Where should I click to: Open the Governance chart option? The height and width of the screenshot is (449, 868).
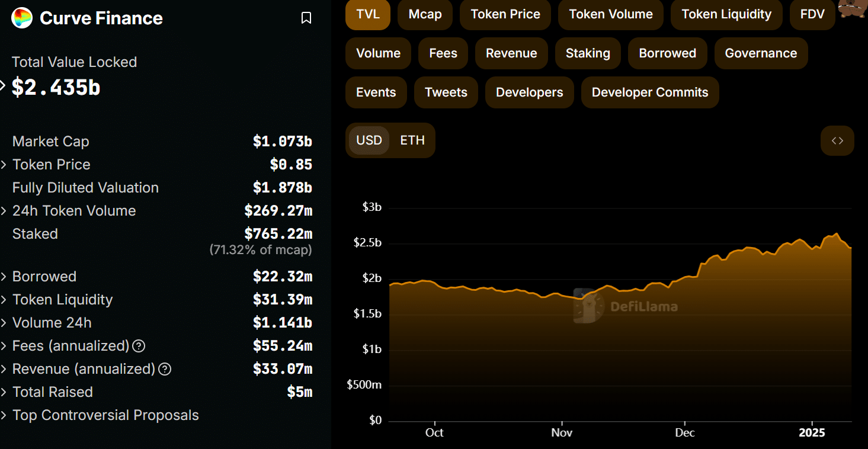pyautogui.click(x=760, y=53)
